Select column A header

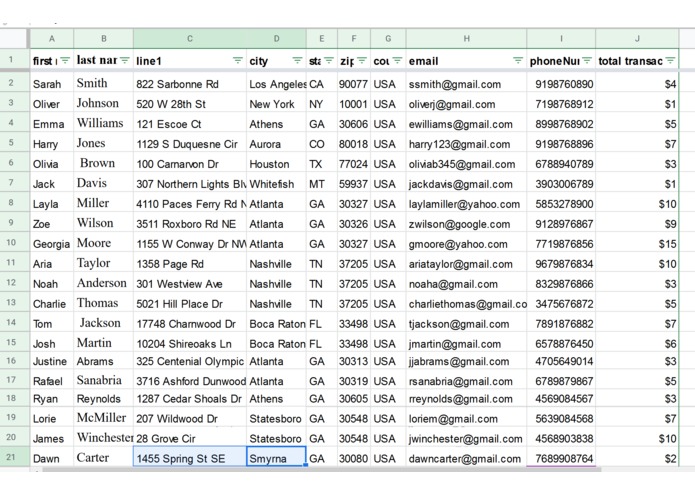pos(52,39)
